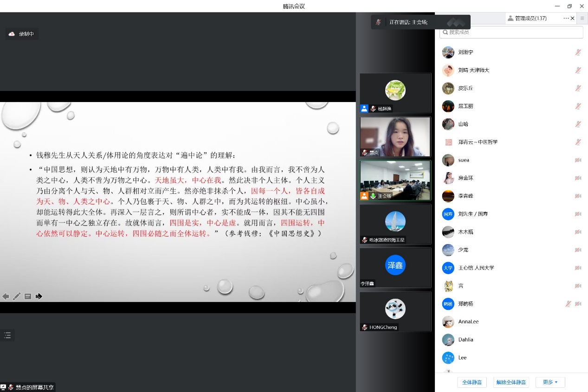Screen dimensions: 588x392
Task: Click the slideshow back arrow icon
Action: [x=6, y=296]
